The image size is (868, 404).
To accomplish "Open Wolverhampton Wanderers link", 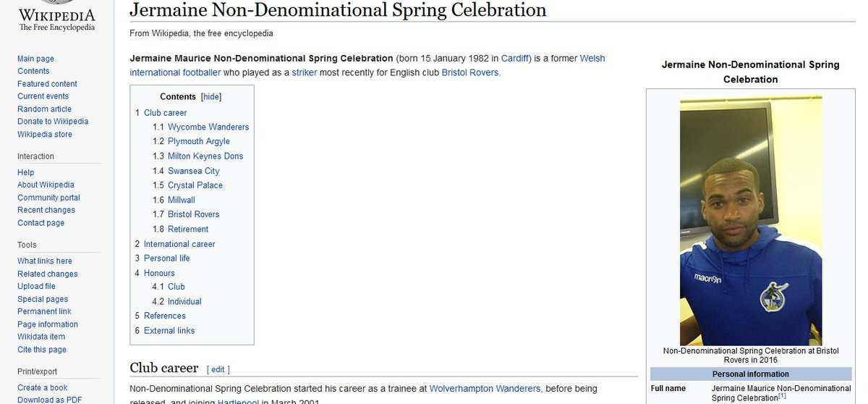I will [x=485, y=389].
